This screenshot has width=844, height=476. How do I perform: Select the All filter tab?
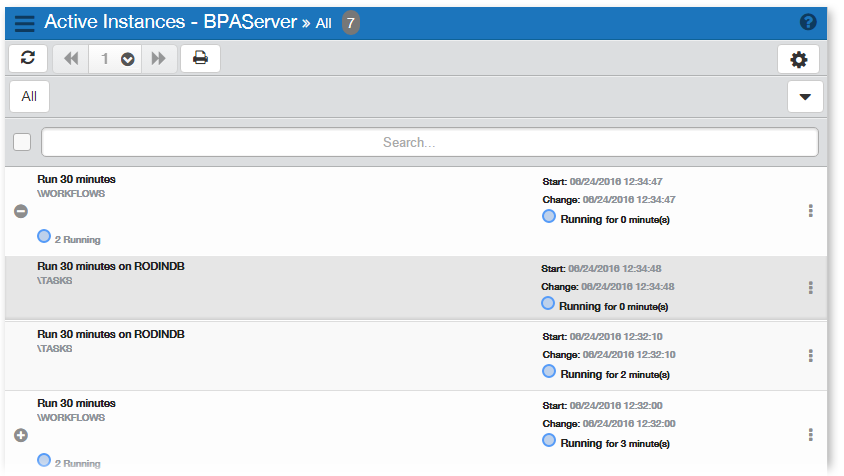[x=29, y=97]
